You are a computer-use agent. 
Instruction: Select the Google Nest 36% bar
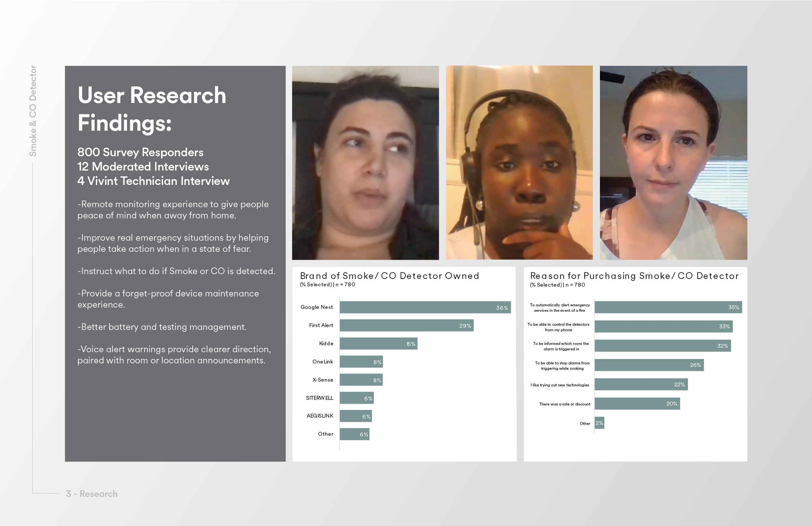pyautogui.click(x=425, y=308)
